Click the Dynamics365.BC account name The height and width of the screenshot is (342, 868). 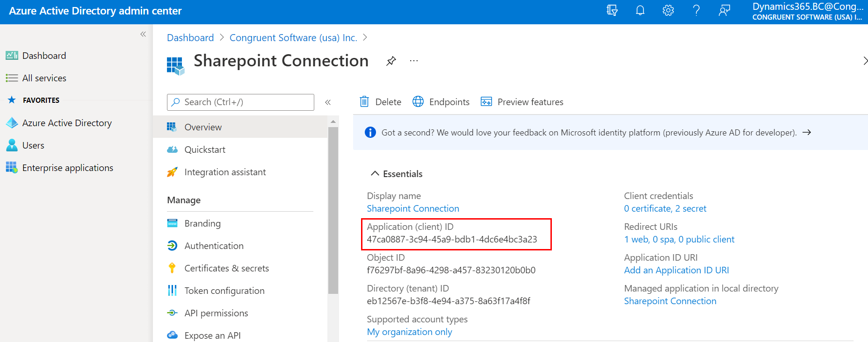[x=808, y=7]
